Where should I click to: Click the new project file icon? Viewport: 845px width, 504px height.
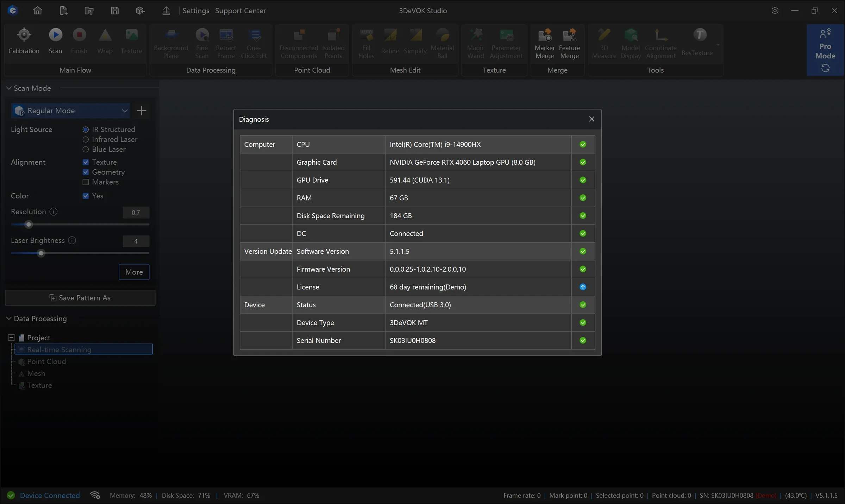(63, 11)
